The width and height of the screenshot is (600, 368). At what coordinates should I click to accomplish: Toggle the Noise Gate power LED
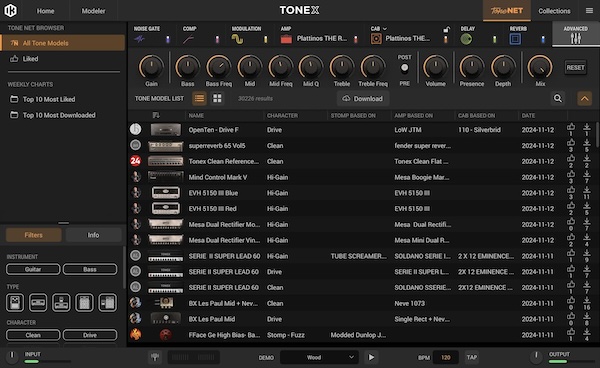pos(168,39)
